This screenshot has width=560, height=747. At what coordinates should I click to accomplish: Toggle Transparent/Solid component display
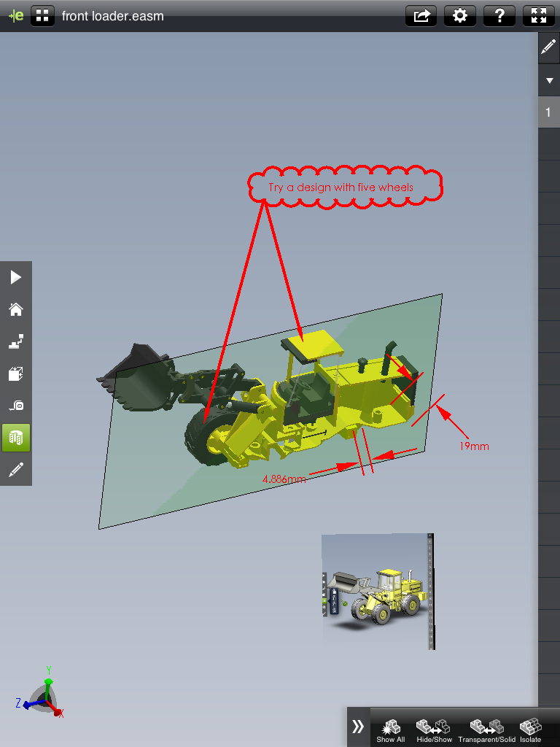click(x=486, y=731)
